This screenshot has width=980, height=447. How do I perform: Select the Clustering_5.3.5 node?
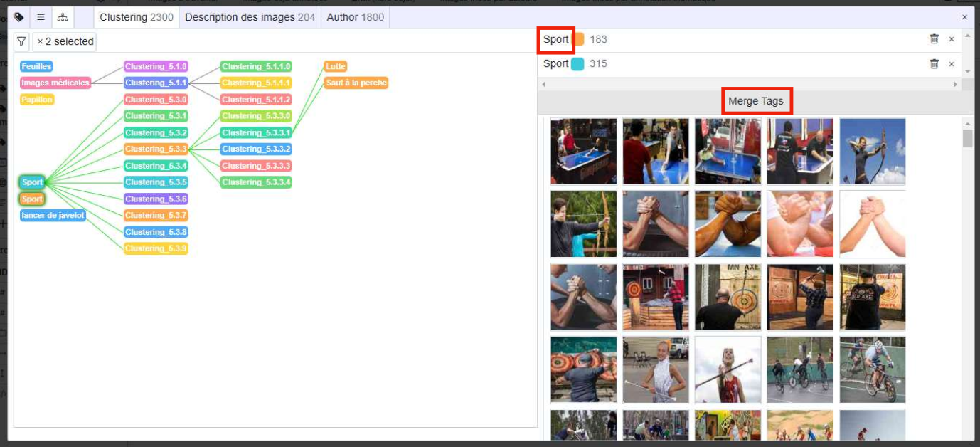(x=156, y=182)
